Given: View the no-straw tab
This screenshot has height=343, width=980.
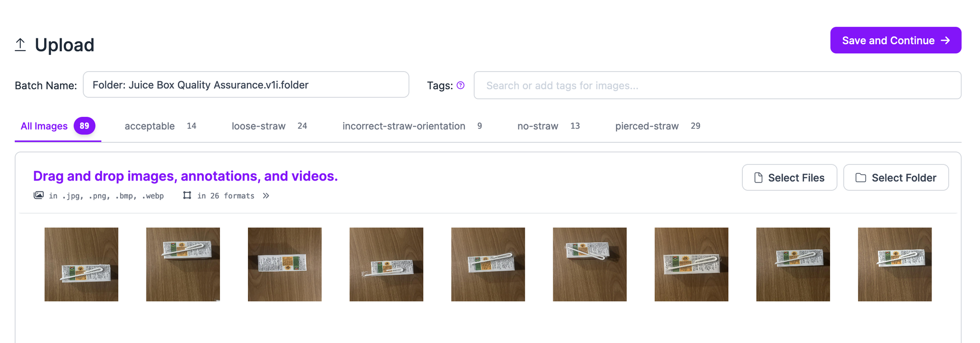Looking at the screenshot, I should pyautogui.click(x=548, y=126).
